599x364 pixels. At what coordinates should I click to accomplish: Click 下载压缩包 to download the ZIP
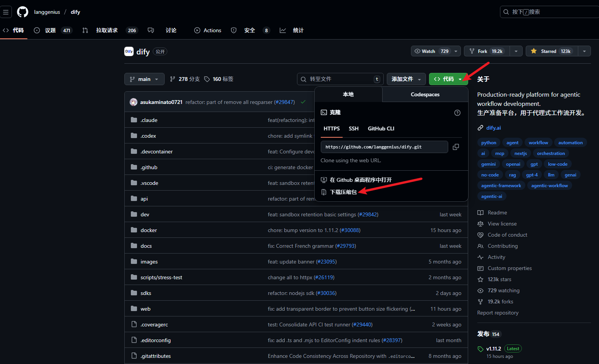(x=343, y=192)
